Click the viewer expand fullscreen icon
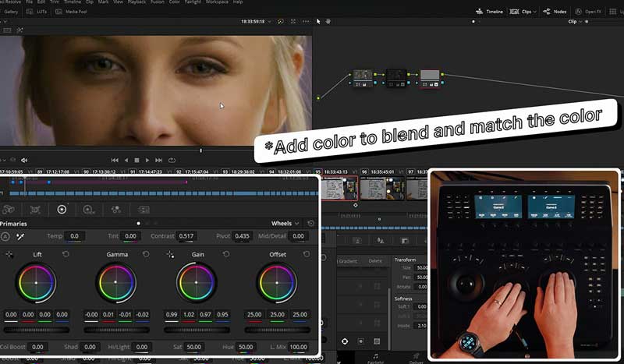This screenshot has width=624, height=364. click(293, 22)
